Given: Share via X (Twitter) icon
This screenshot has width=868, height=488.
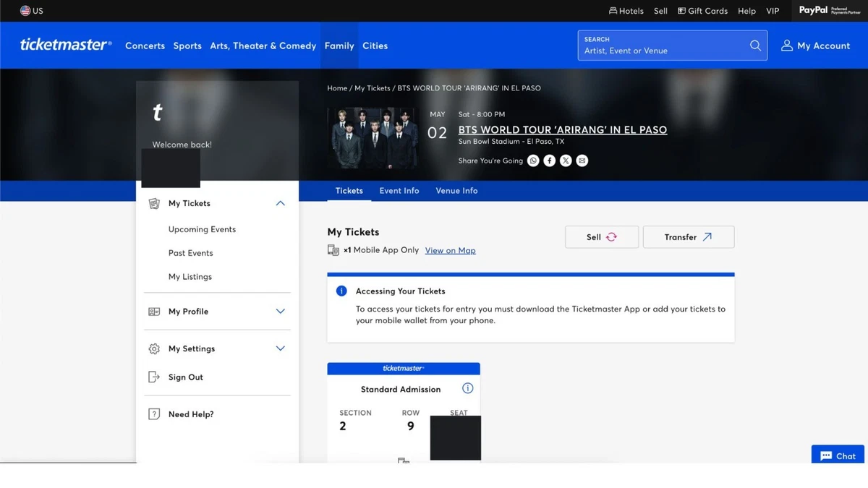Looking at the screenshot, I should click(566, 160).
